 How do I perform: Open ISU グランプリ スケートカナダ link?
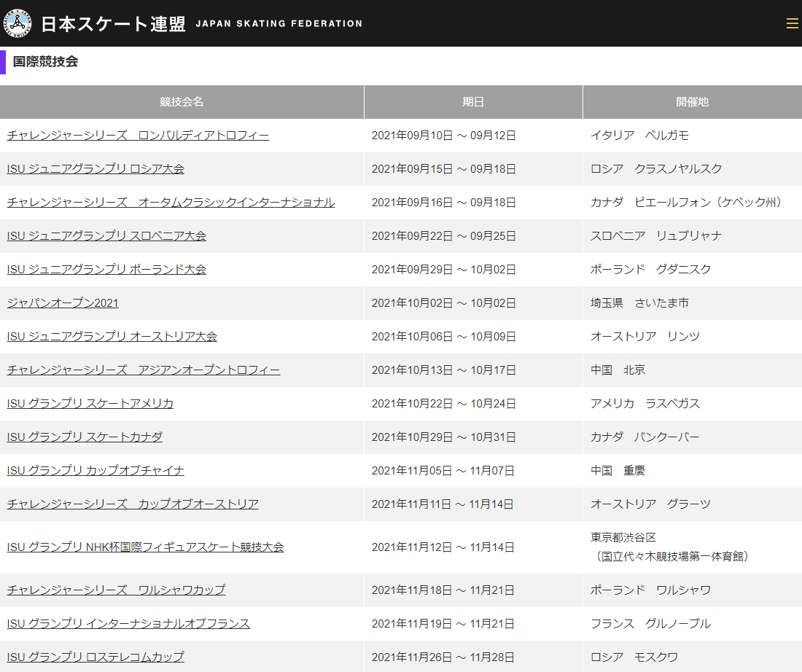(x=85, y=437)
